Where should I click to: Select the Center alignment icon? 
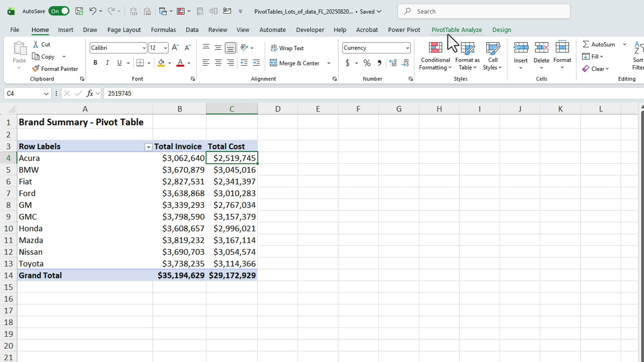coord(218,63)
